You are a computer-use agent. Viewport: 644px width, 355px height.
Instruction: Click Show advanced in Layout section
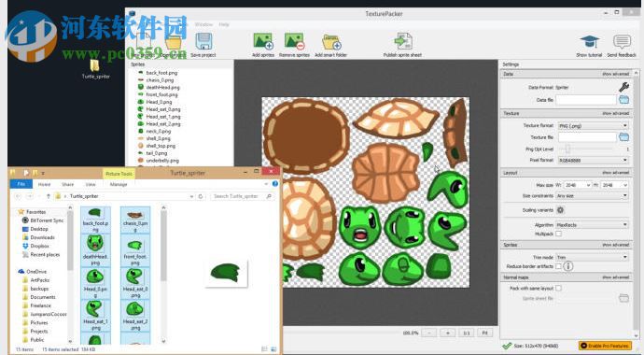pos(616,173)
